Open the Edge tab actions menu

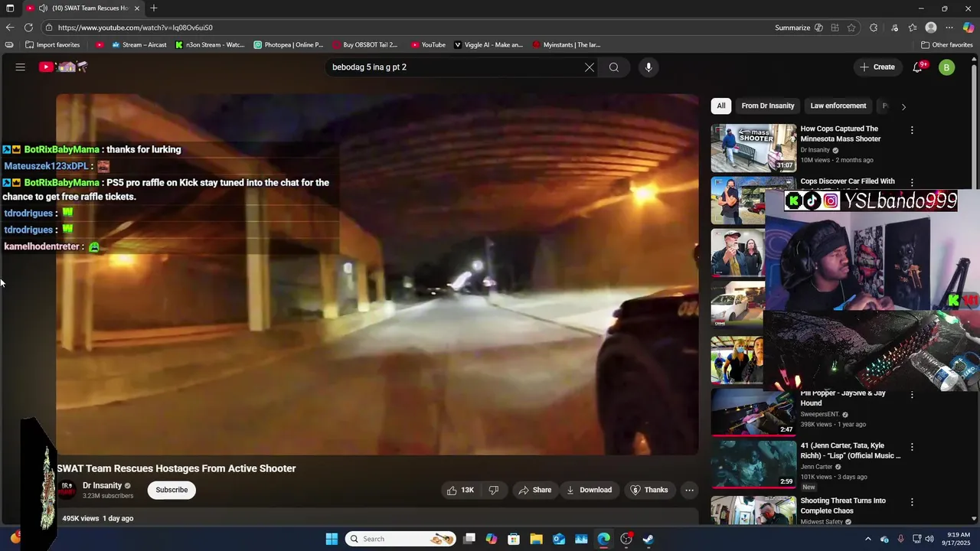click(10, 8)
